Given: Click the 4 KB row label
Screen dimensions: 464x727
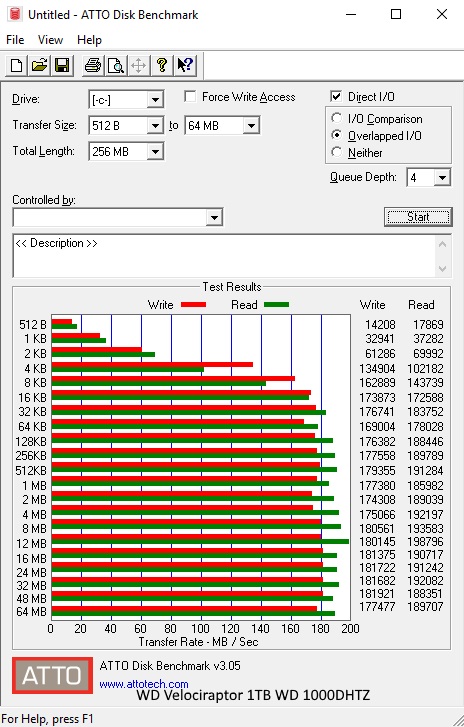Looking at the screenshot, I should [35, 369].
